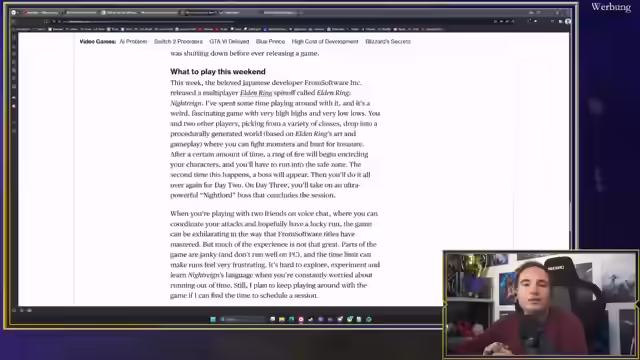Open the Blizzard's Secrets topic link
The height and width of the screenshot is (360, 640).
[x=388, y=42]
